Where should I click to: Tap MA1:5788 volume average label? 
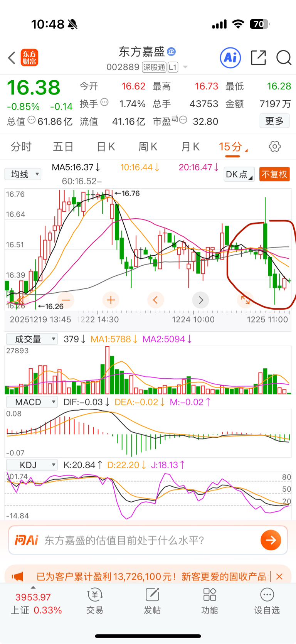114,339
